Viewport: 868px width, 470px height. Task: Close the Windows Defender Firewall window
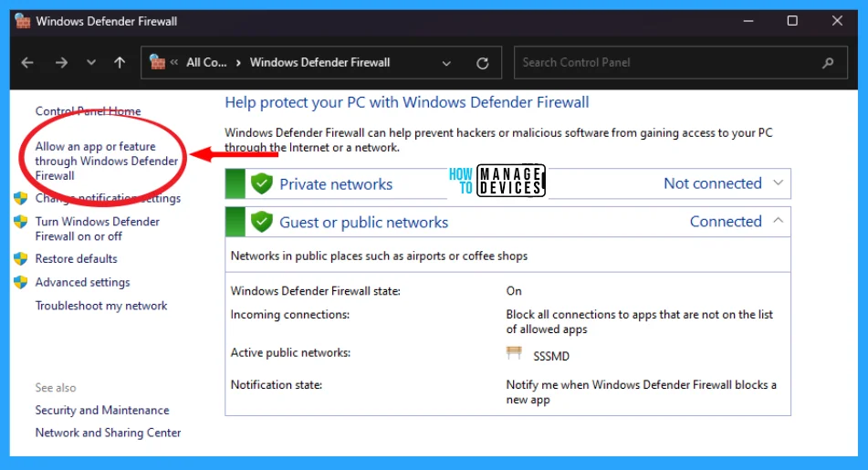pyautogui.click(x=837, y=21)
